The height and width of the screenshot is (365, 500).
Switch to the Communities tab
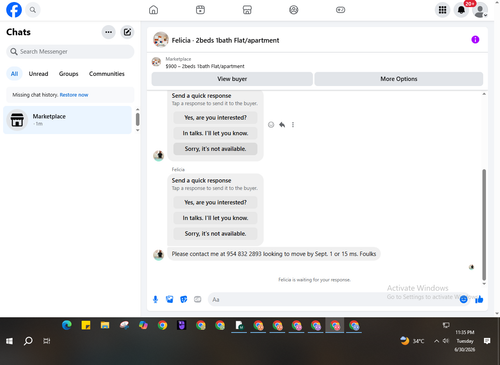[107, 74]
